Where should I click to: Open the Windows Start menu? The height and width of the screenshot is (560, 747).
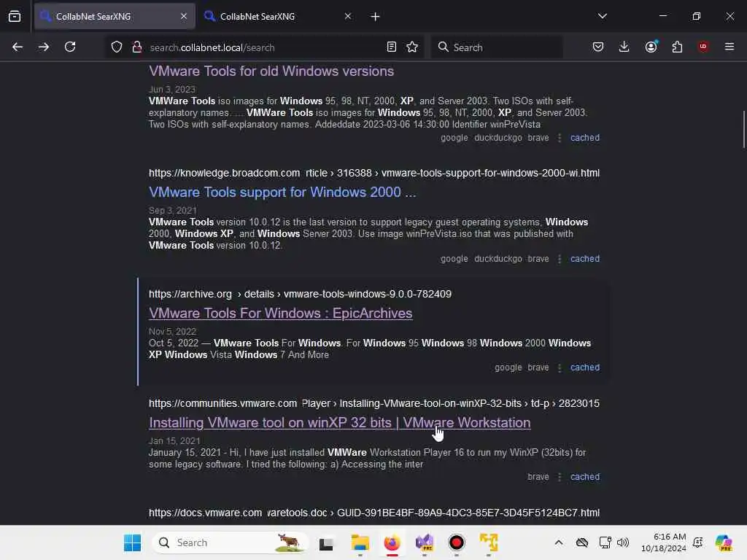click(132, 542)
